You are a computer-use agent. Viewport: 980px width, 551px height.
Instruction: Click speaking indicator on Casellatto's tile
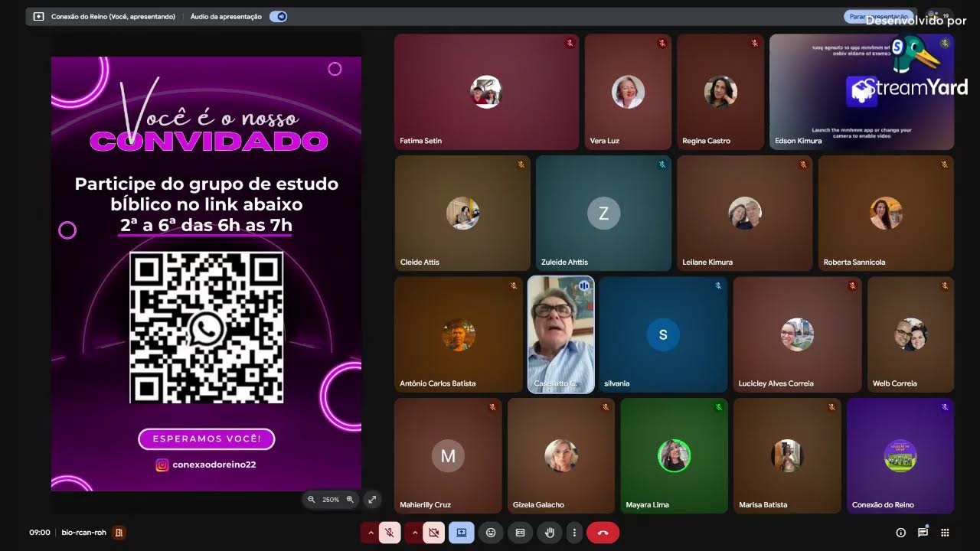point(584,285)
